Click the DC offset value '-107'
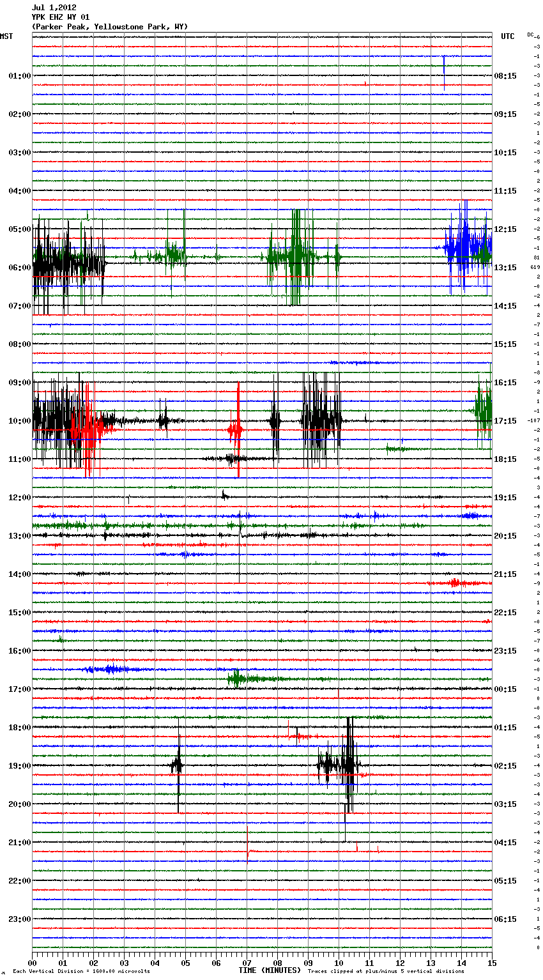Screen dimensions: 543x980 click(534, 420)
